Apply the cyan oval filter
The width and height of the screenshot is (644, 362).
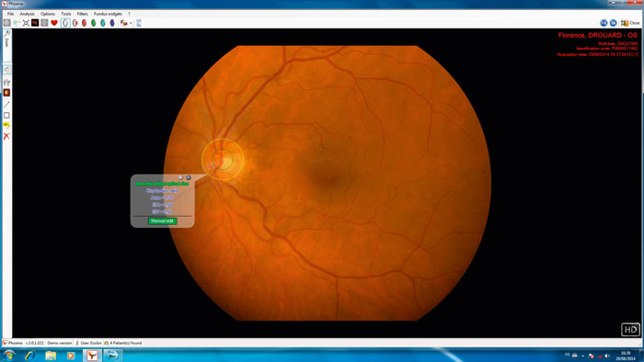tap(103, 23)
